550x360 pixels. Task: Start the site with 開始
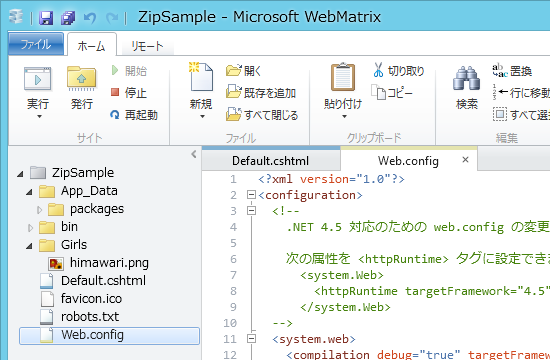[x=129, y=71]
